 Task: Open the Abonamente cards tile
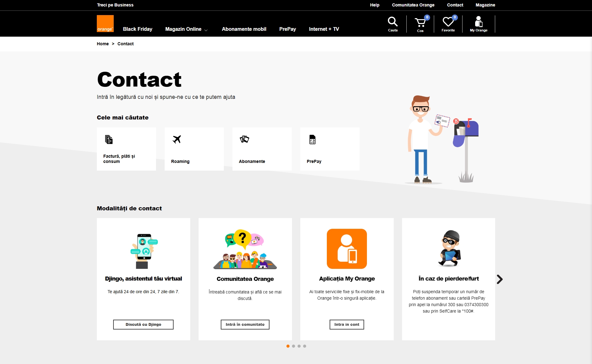pyautogui.click(x=262, y=149)
